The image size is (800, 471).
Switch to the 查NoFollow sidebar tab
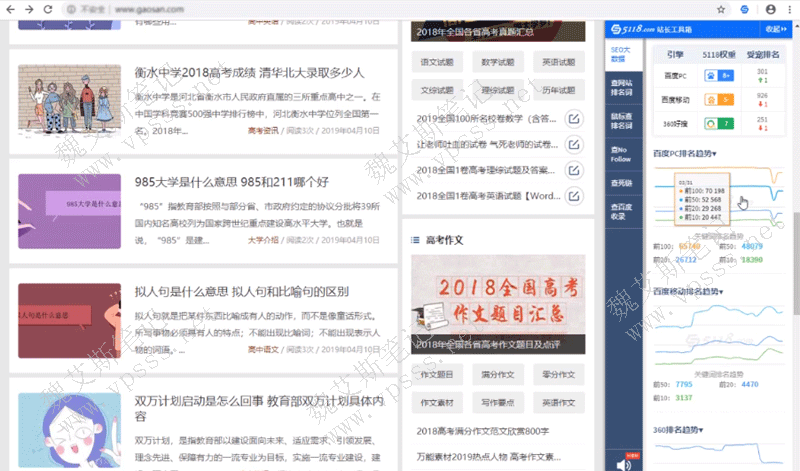621,154
